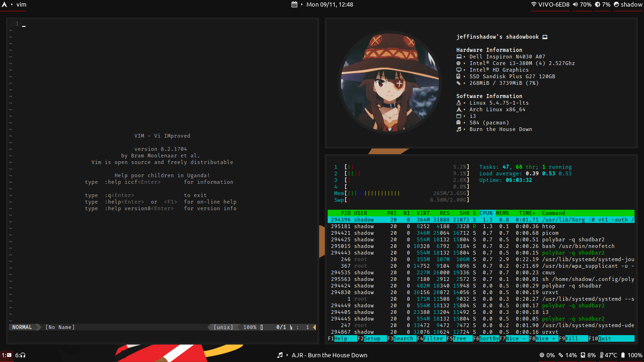This screenshot has width=644, height=362.
Task: Select the /usr/lib/Xorg process row
Action: (481, 220)
